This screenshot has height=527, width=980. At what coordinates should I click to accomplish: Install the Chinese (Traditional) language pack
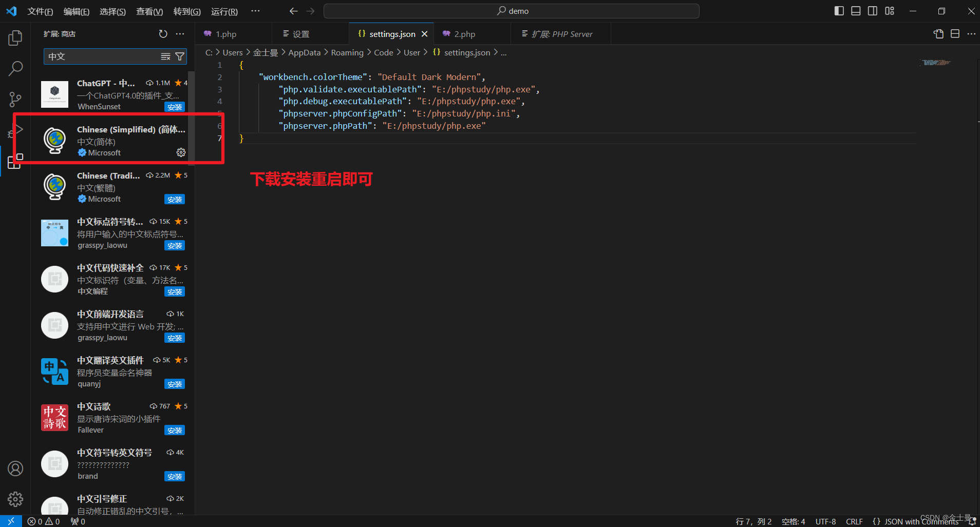pyautogui.click(x=175, y=200)
